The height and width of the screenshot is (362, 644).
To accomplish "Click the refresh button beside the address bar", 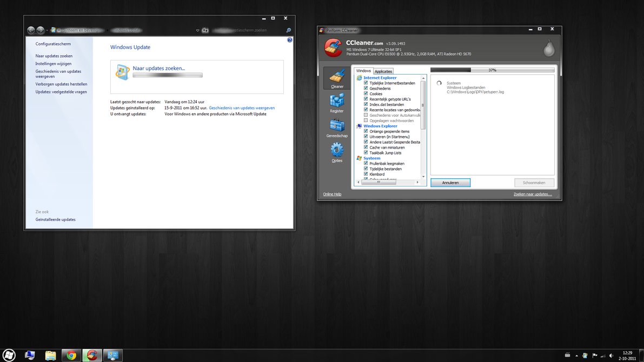I will [x=205, y=30].
